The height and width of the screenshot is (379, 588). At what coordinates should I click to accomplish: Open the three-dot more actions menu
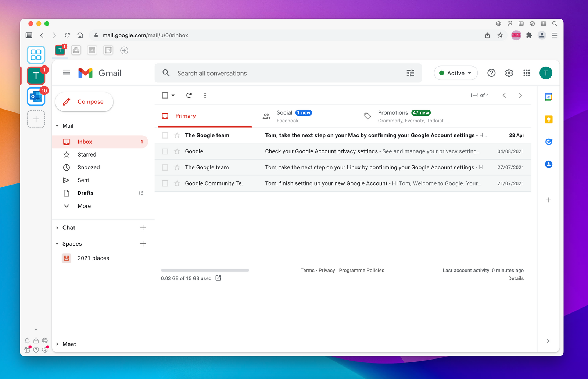205,95
